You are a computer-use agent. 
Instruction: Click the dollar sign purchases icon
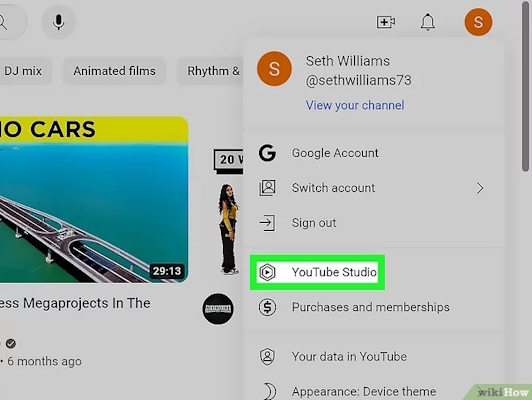[267, 307]
